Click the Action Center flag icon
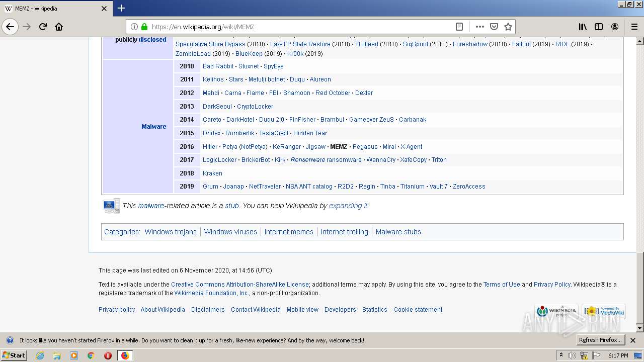 (596, 355)
